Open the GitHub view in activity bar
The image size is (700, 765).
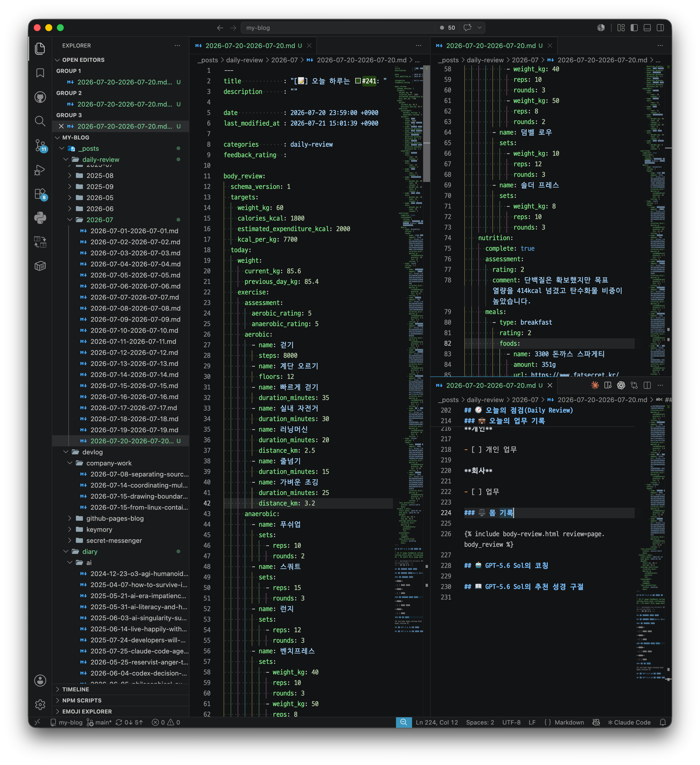tap(40, 97)
